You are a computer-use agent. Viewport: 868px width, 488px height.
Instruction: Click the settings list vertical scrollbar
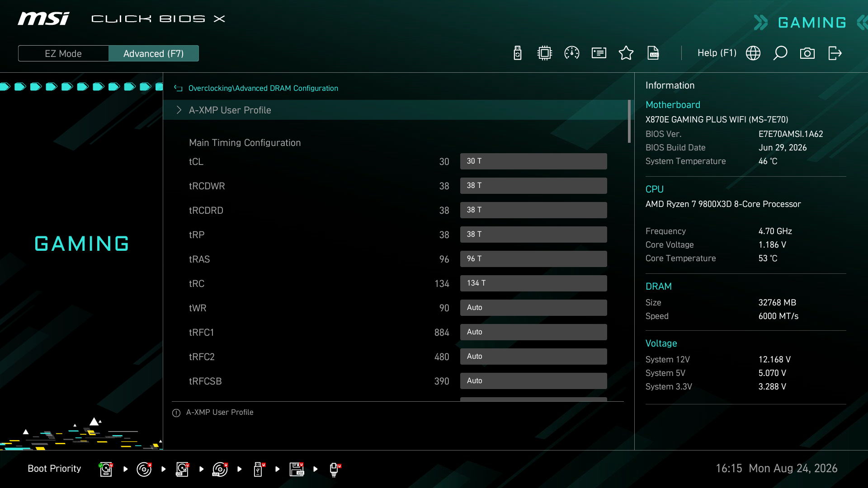click(x=629, y=122)
